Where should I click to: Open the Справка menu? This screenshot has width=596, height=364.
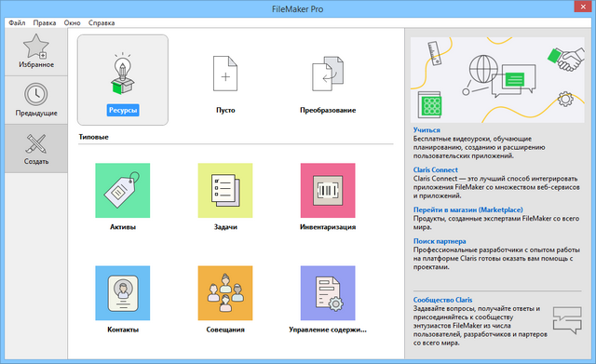click(102, 22)
